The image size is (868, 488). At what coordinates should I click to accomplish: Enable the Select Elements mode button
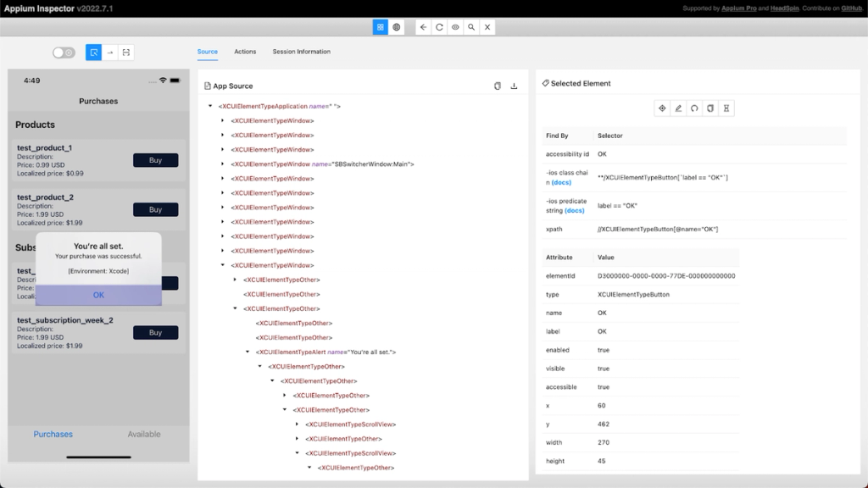(x=93, y=53)
